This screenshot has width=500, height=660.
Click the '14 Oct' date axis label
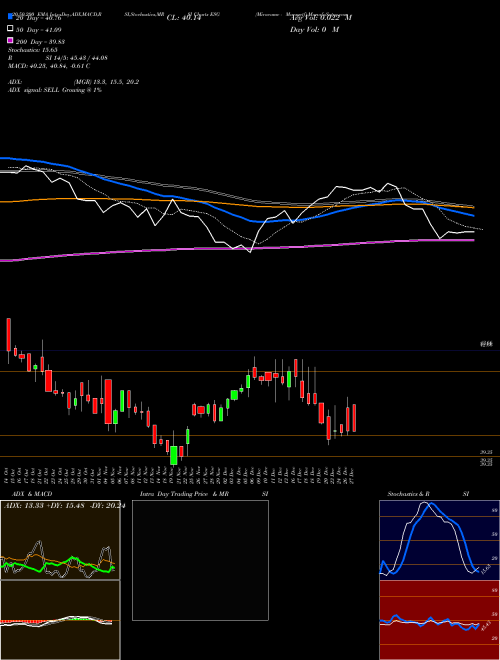tap(8, 475)
